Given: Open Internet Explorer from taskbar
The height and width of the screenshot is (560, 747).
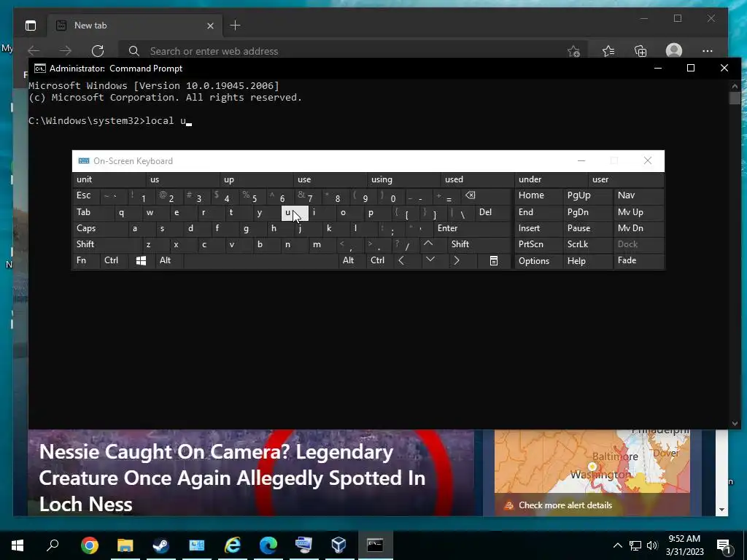Looking at the screenshot, I should click(233, 545).
